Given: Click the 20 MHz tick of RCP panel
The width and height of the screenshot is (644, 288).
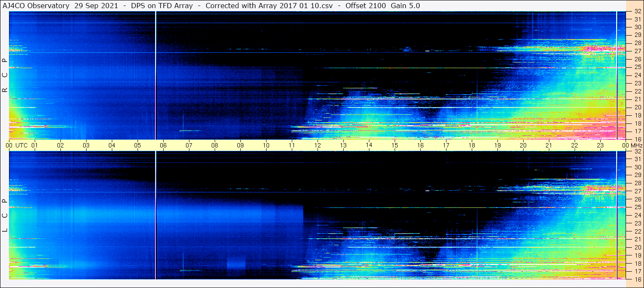Looking at the screenshot, I should pos(637,107).
